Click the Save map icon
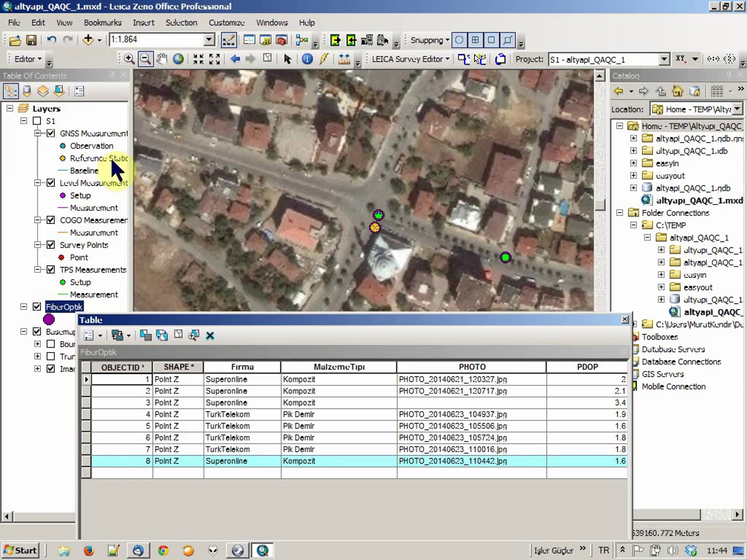Screen dimensions: 747x560 31,40
